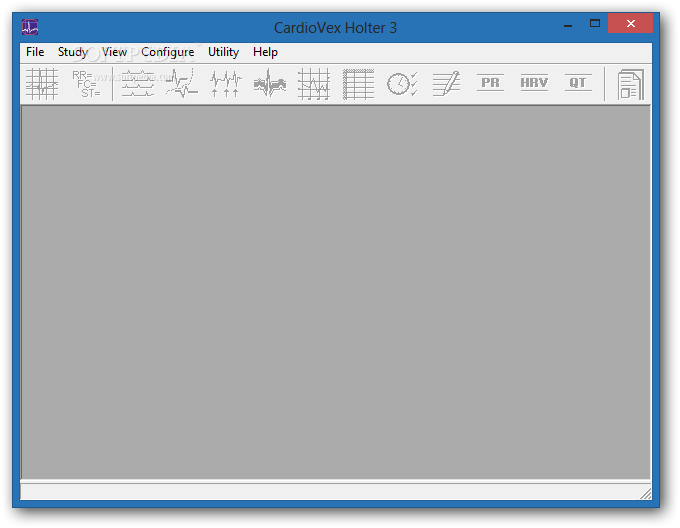Open the Study menu
The image size is (680, 528).
[73, 52]
